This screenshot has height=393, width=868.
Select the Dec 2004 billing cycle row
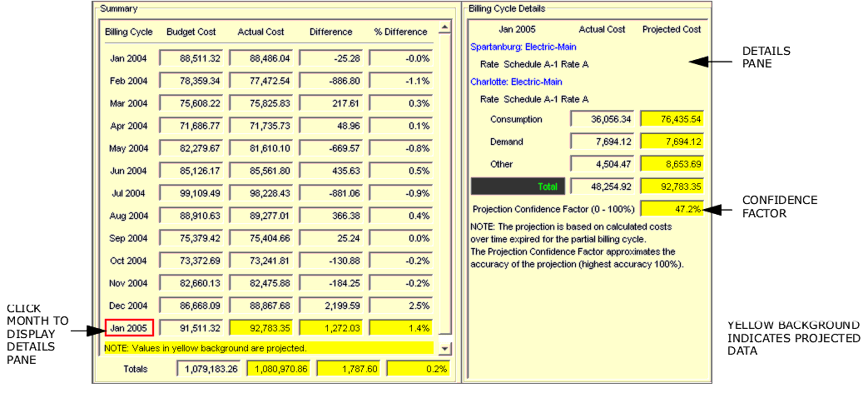pyautogui.click(x=129, y=306)
